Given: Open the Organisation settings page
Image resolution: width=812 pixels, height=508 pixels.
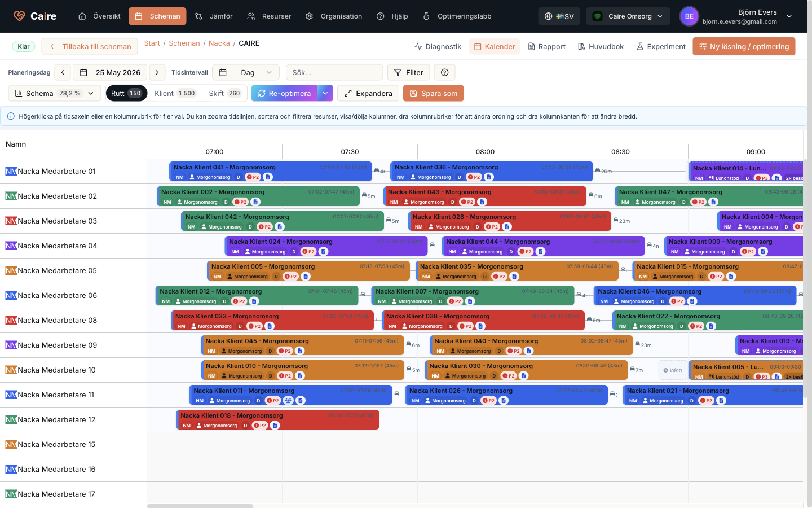Looking at the screenshot, I should tap(334, 16).
